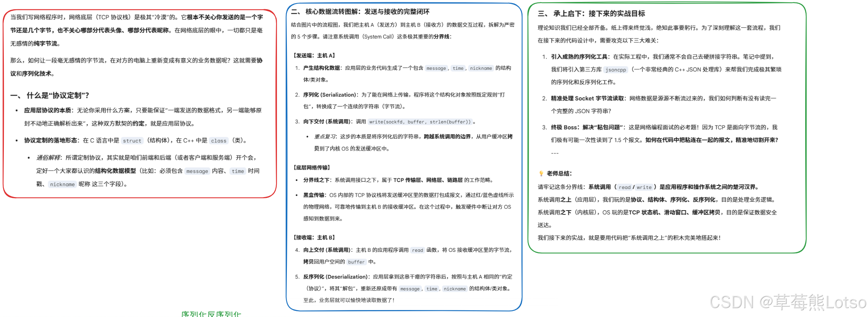The height and width of the screenshot is (317, 868).
Task: Click the struct code tag
Action: tap(132, 141)
